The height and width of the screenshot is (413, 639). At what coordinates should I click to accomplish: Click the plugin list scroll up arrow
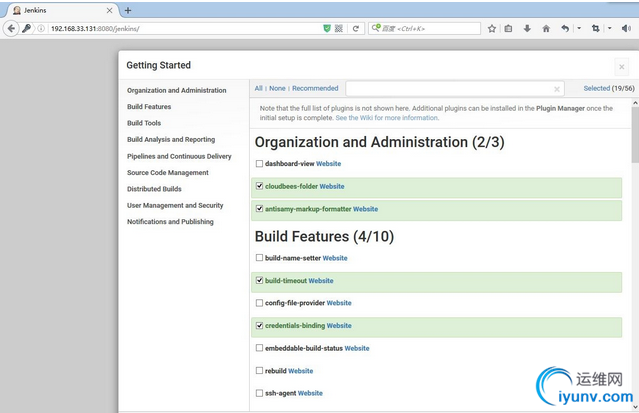(x=635, y=103)
